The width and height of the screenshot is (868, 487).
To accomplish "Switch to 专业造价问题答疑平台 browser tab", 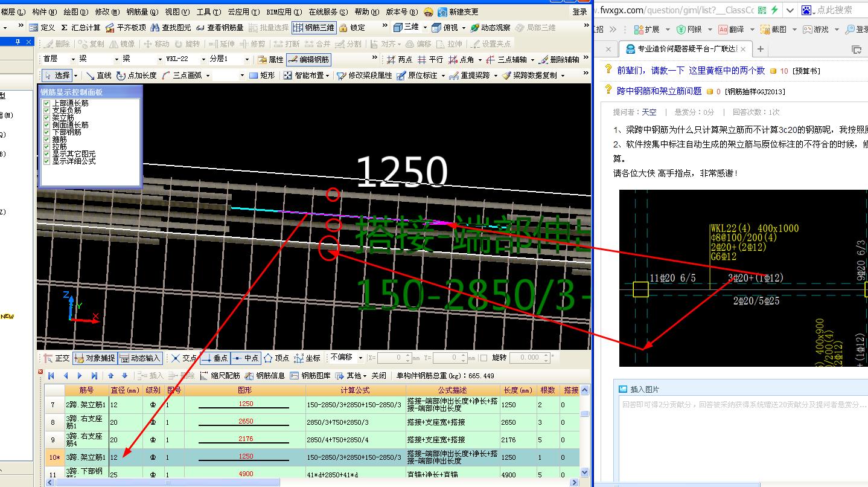I will point(685,49).
